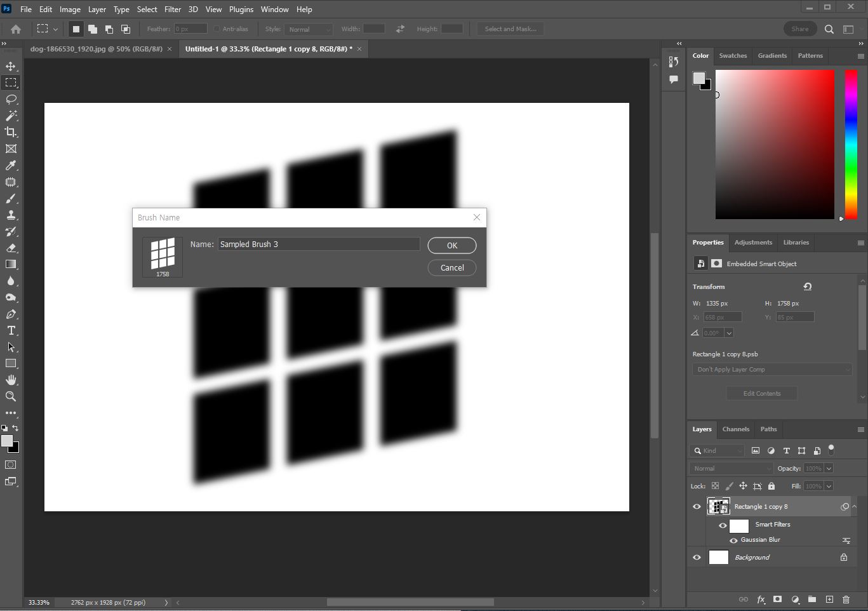Delete layer using trash icon
Image resolution: width=868 pixels, height=611 pixels.
pos(846,599)
